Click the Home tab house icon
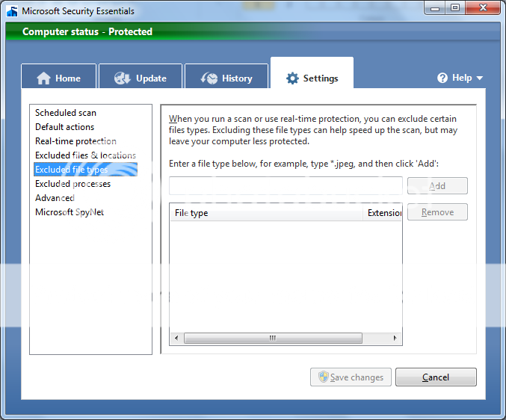This screenshot has height=420, width=506. tap(43, 78)
